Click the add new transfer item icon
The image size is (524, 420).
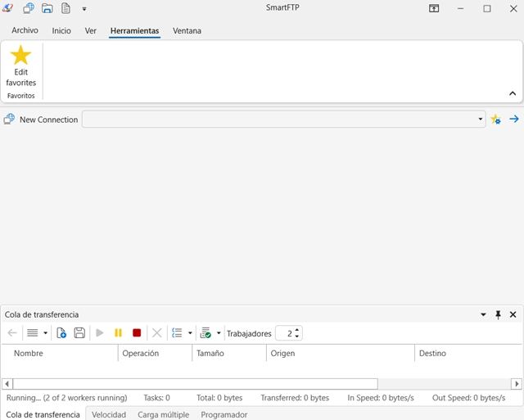pos(61,332)
